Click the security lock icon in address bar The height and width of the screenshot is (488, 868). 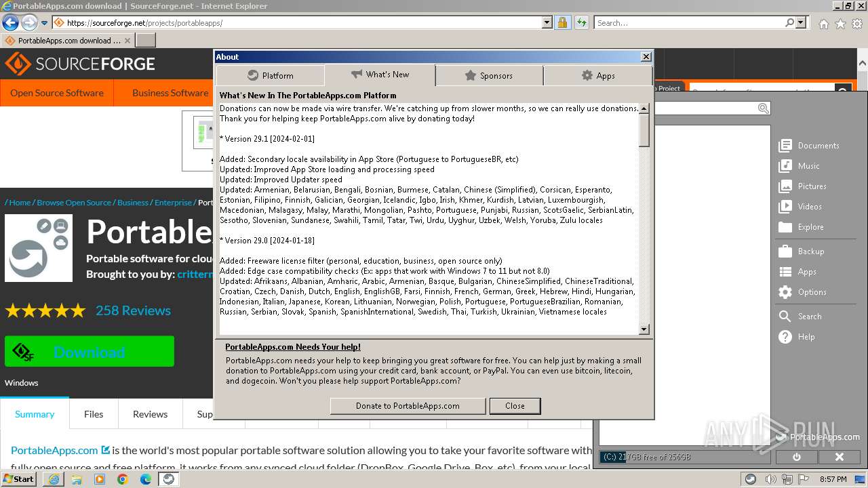click(562, 22)
